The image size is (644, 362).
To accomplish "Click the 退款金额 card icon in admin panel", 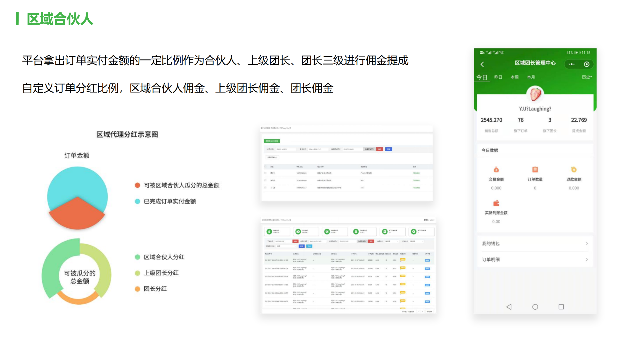I will [298, 232].
